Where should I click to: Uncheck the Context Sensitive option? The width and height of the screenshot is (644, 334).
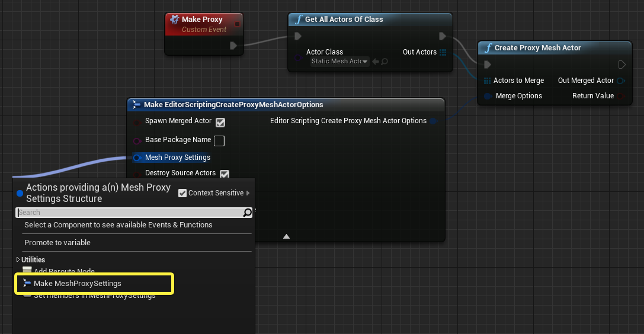pos(182,193)
